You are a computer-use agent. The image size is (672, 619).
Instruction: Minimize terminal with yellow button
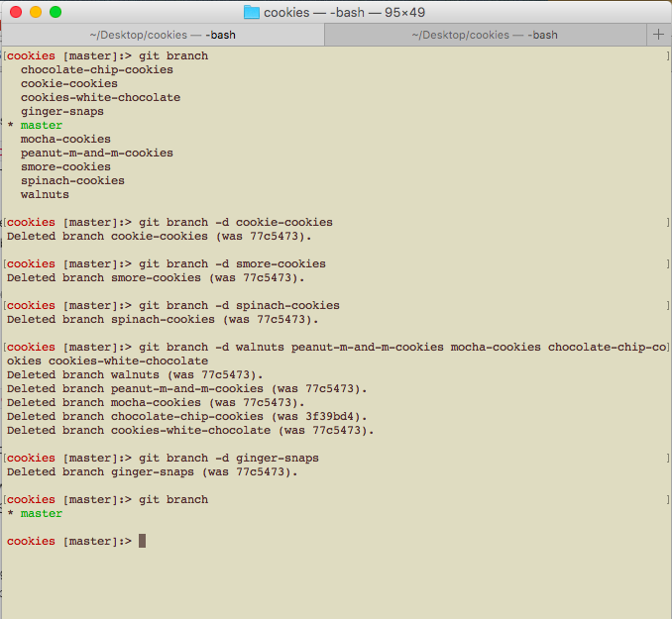pyautogui.click(x=36, y=12)
